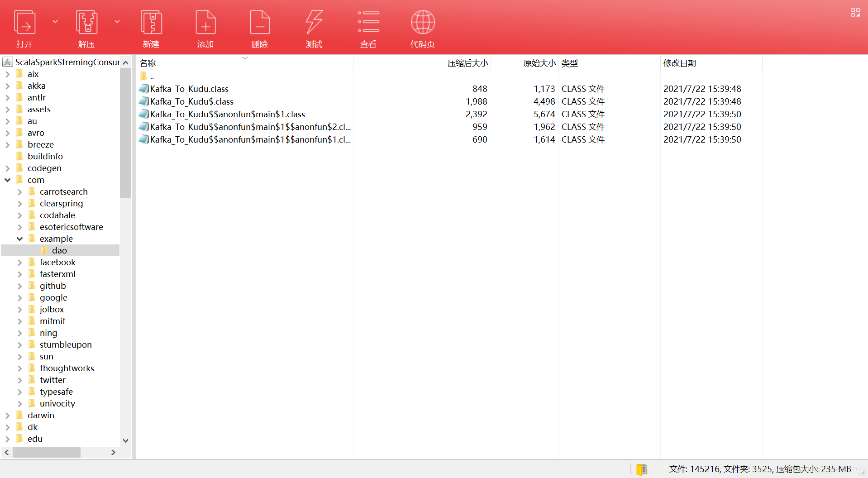Screen dimensions: 868x478
Task: Click the modified date 2021/7/22 15:39:48 of Kafka_To_Kudu.class
Action: pos(702,89)
